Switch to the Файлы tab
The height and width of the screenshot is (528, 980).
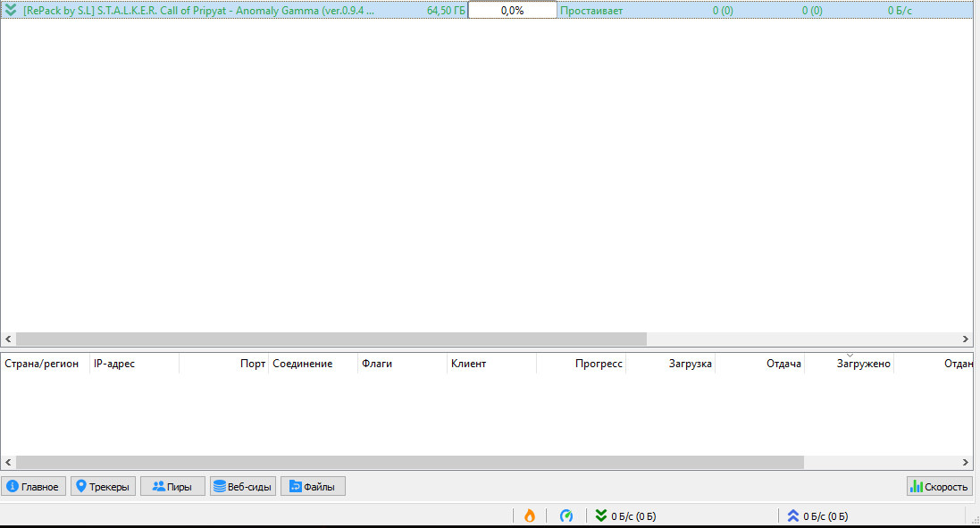313,487
